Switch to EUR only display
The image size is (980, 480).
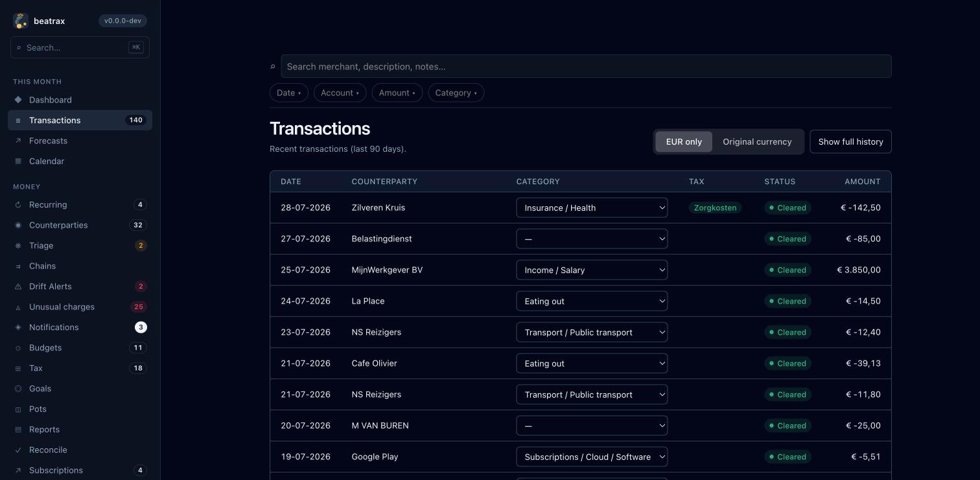684,141
